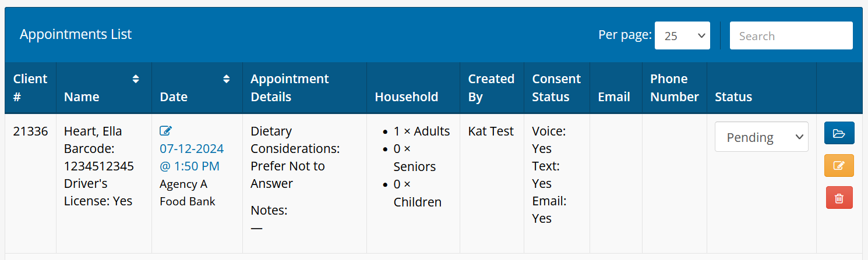The height and width of the screenshot is (260, 868).
Task: Sort list by Date column arrows
Action: tap(227, 79)
